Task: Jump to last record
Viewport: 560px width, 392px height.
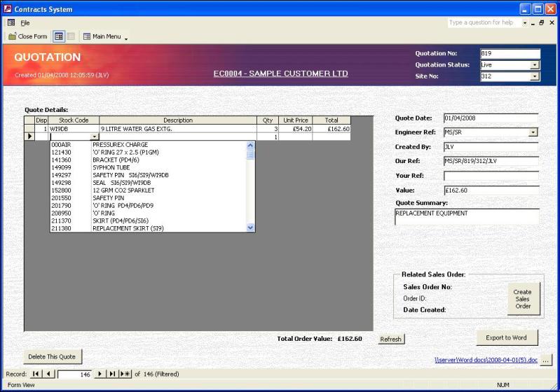Action: coord(111,374)
